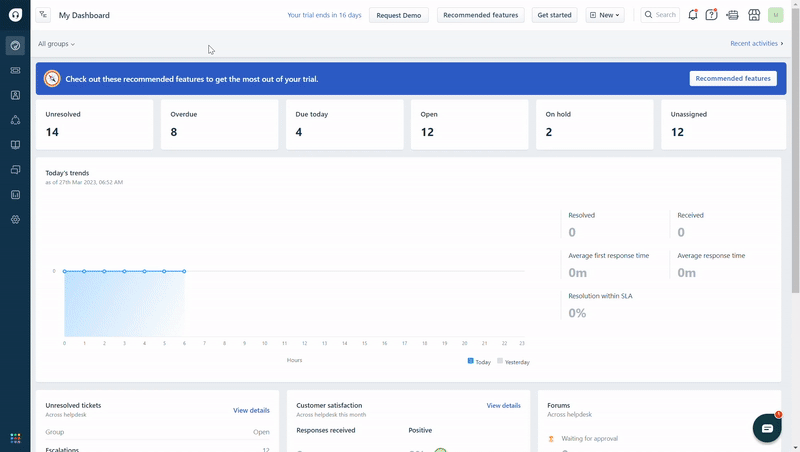Expand the All groups dropdown
The width and height of the screenshot is (800, 452).
(56, 44)
